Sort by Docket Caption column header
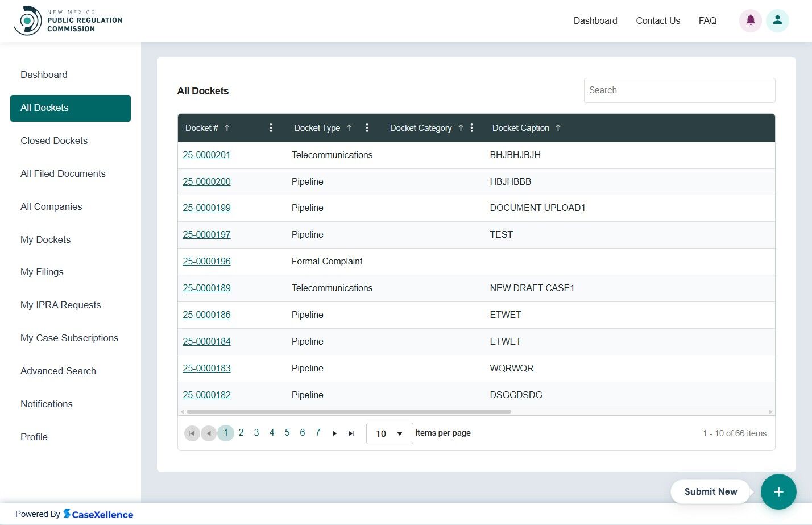 (520, 128)
